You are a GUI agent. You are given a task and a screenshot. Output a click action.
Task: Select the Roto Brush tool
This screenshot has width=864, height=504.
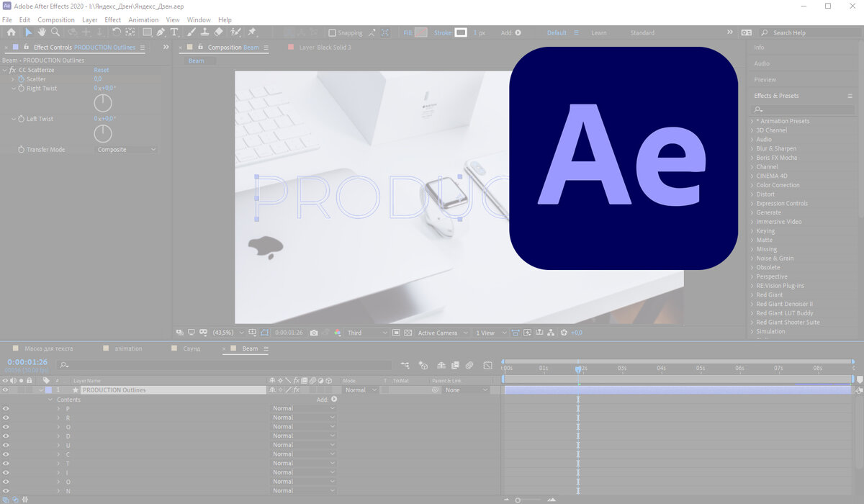pyautogui.click(x=235, y=32)
